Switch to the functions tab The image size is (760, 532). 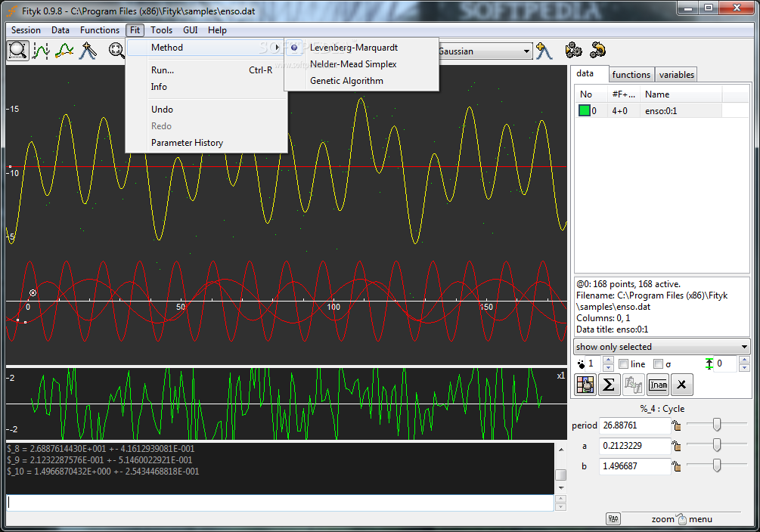coord(631,75)
